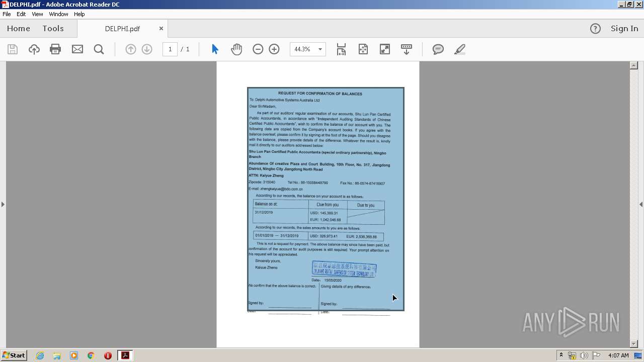Enter full screen mode icon
The height and width of the screenshot is (362, 644).
tap(385, 49)
